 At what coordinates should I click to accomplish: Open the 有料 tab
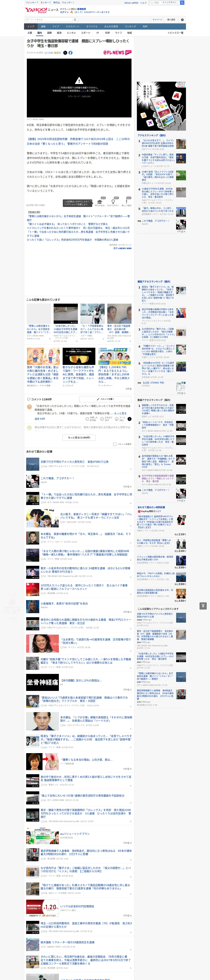tap(145, 27)
